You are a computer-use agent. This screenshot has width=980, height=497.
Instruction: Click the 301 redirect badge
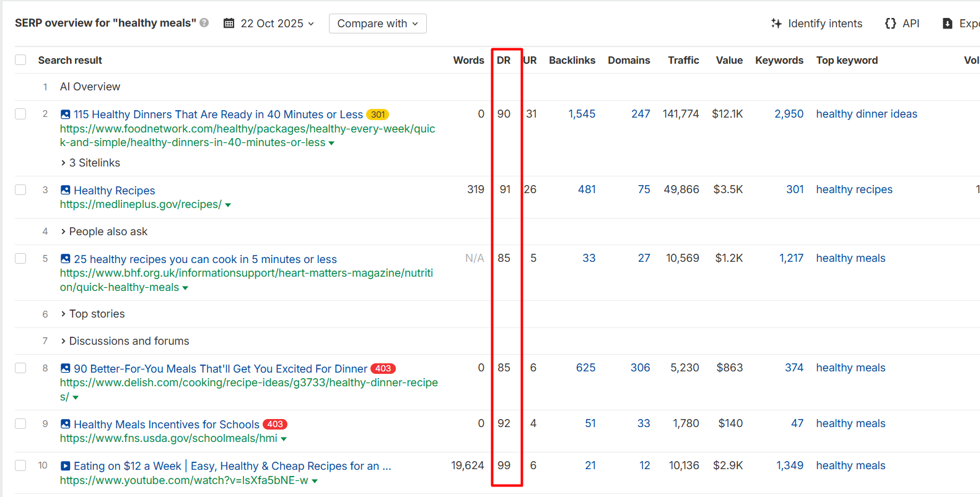[x=378, y=115]
